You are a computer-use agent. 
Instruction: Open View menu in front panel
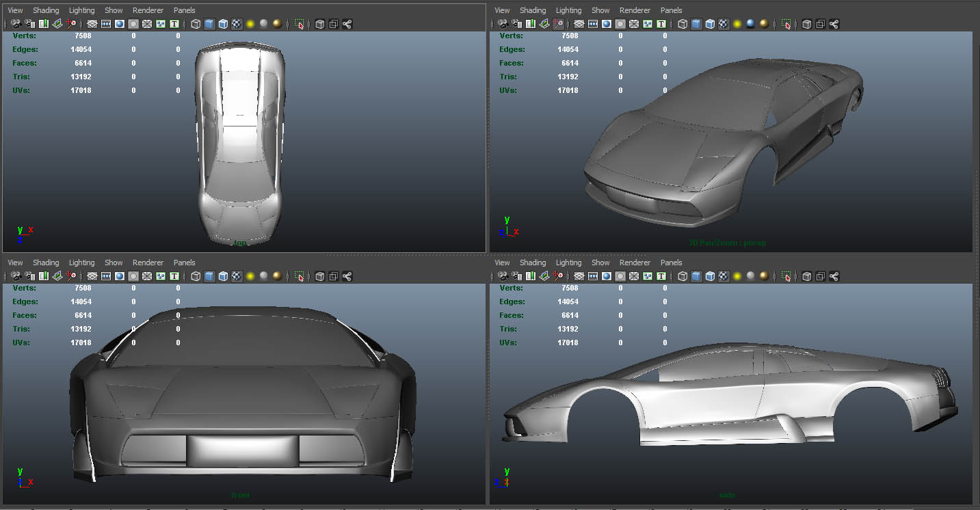click(x=15, y=263)
